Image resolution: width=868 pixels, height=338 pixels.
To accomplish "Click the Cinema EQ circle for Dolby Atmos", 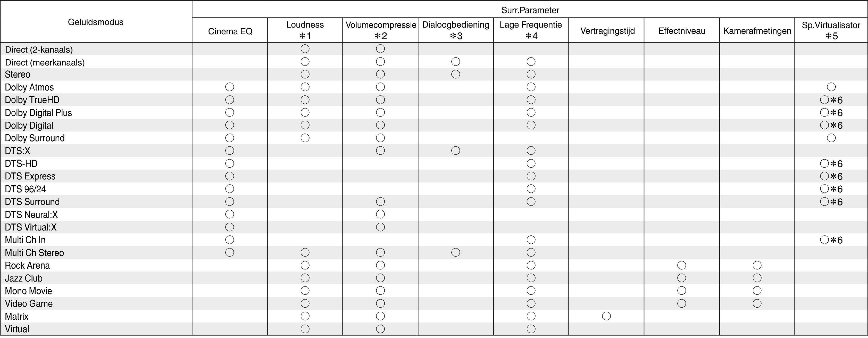I will [229, 87].
